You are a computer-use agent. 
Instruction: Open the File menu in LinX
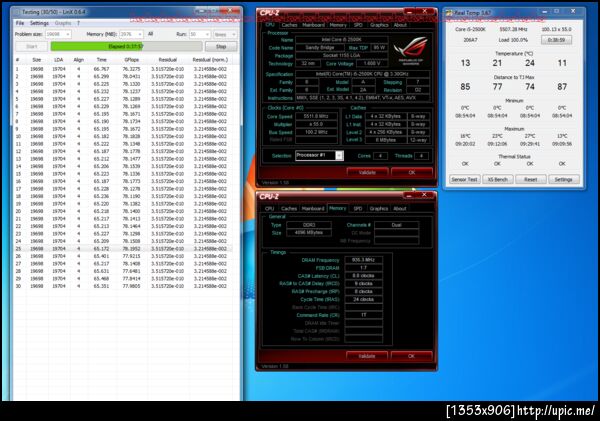[x=20, y=23]
